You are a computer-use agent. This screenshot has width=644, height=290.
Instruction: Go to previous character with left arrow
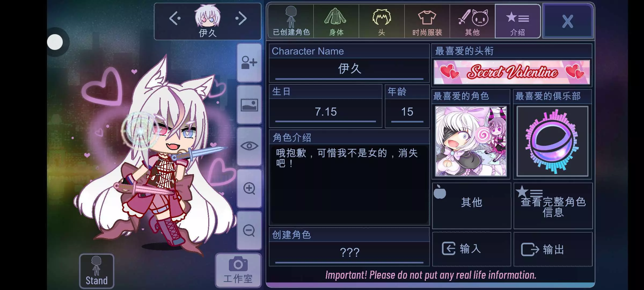click(175, 19)
